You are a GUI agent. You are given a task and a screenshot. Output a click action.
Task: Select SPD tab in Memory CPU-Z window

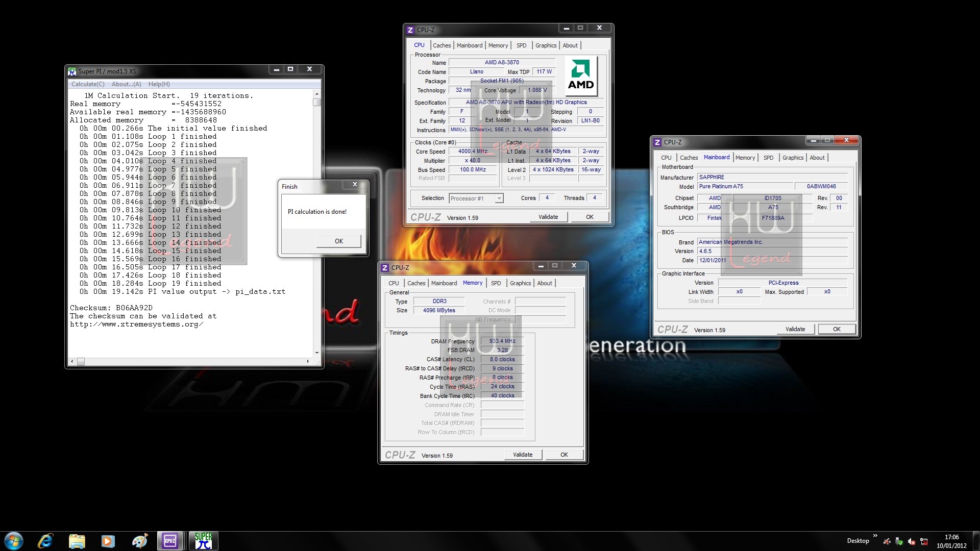496,283
